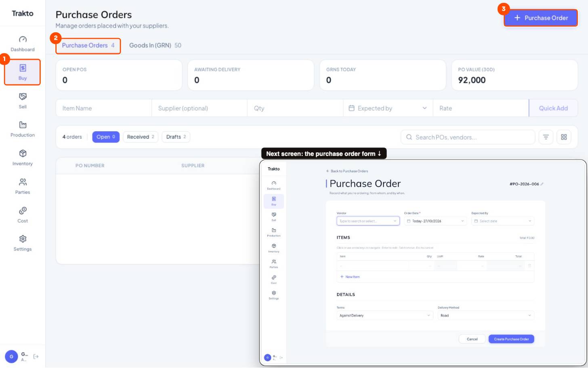
Task: Click the Create Purchase Order button
Action: coord(511,339)
